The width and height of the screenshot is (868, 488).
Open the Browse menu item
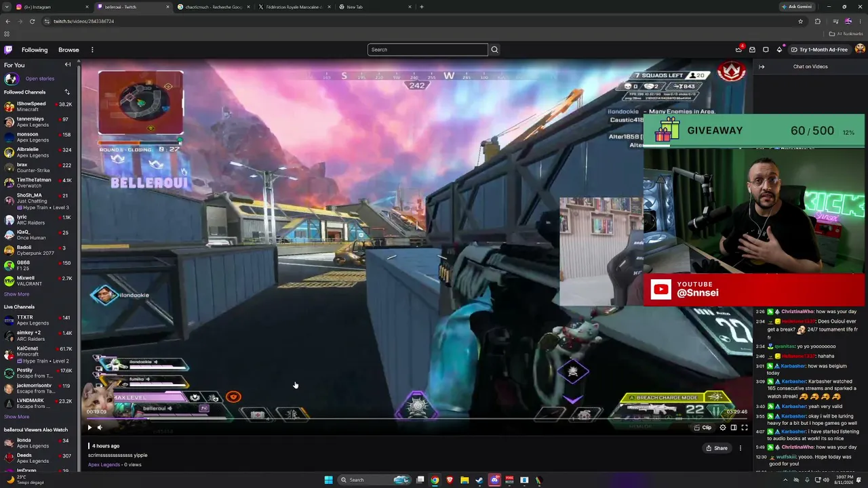(x=68, y=49)
